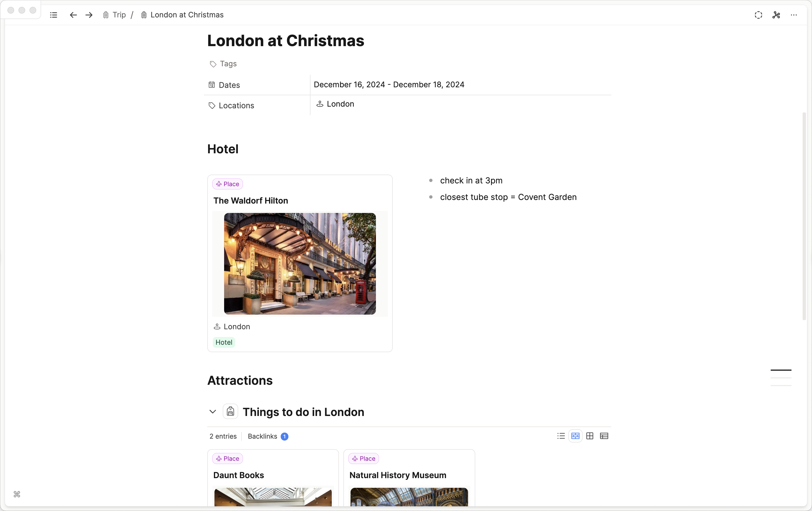812x511 pixels.
Task: Open The Waldorf Hilton hotel photo
Action: 300,264
